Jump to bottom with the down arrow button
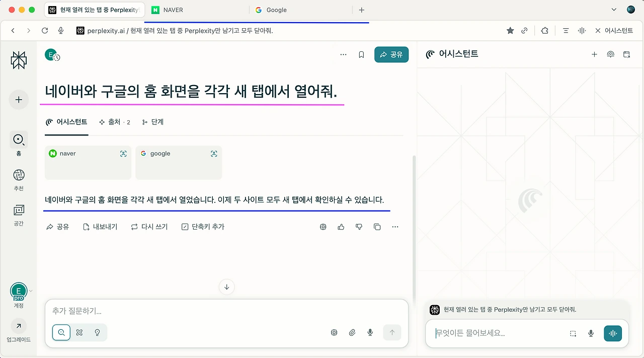644x358 pixels. [226, 287]
